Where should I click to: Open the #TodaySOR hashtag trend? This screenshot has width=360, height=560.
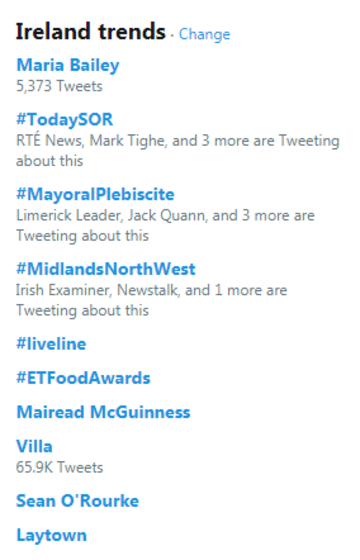click(65, 120)
